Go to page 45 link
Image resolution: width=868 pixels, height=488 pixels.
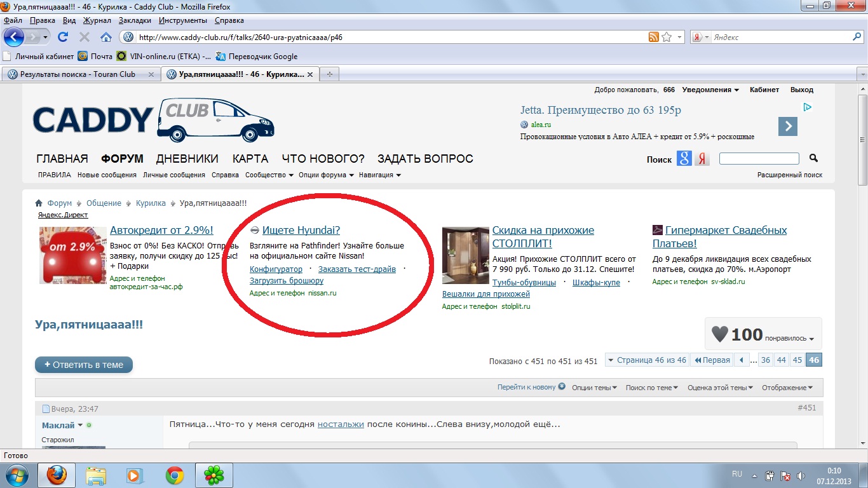pyautogui.click(x=797, y=360)
